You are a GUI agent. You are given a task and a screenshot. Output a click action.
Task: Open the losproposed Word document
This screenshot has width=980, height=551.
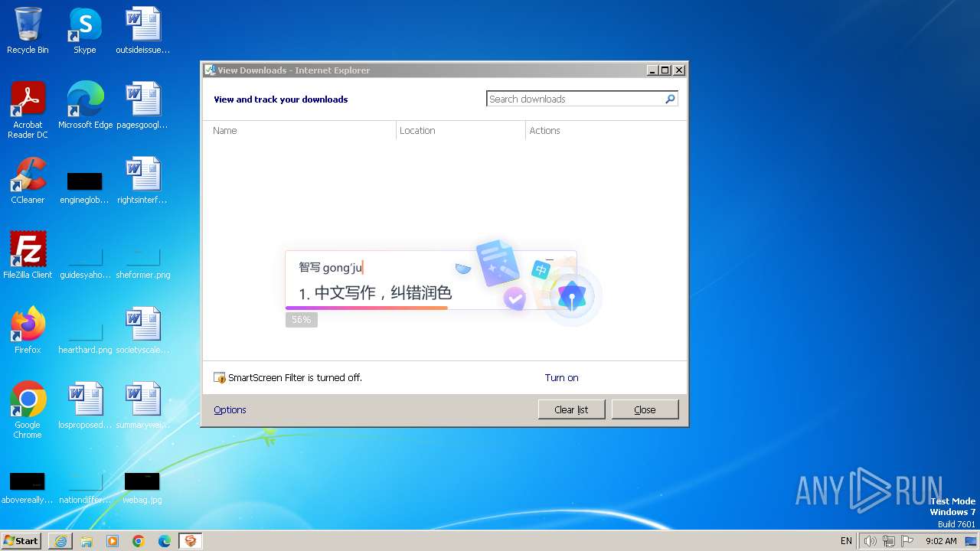(x=85, y=405)
